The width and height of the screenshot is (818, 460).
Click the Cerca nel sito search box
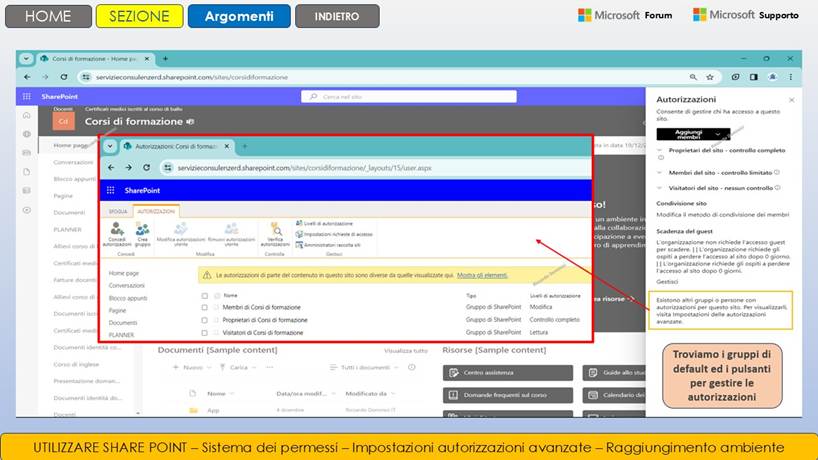coord(409,96)
